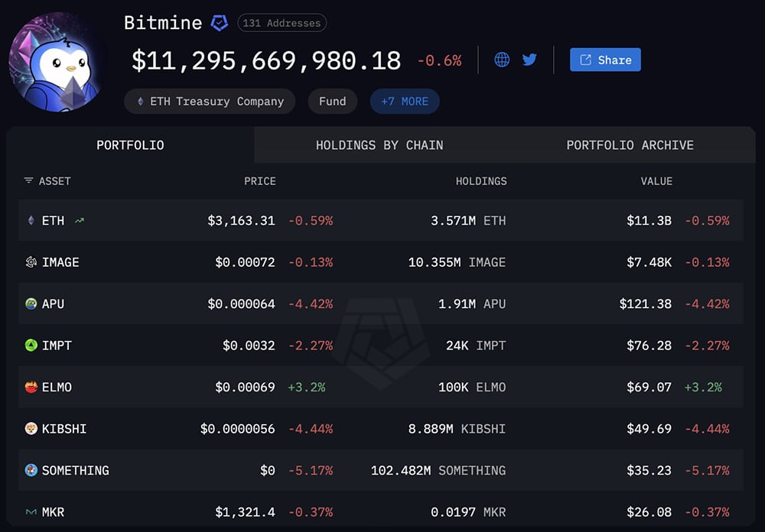Click the IMAGE asset row
The height and width of the screenshot is (532, 765).
point(382,261)
